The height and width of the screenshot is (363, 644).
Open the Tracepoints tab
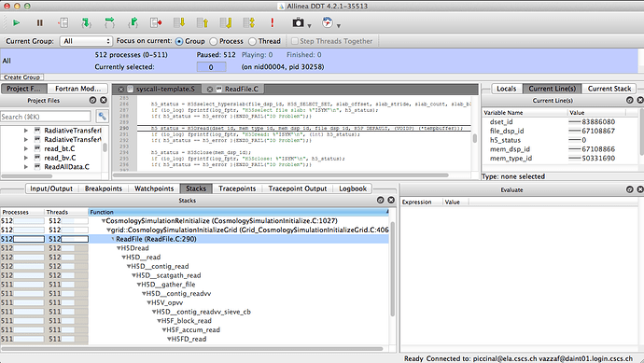click(x=237, y=188)
